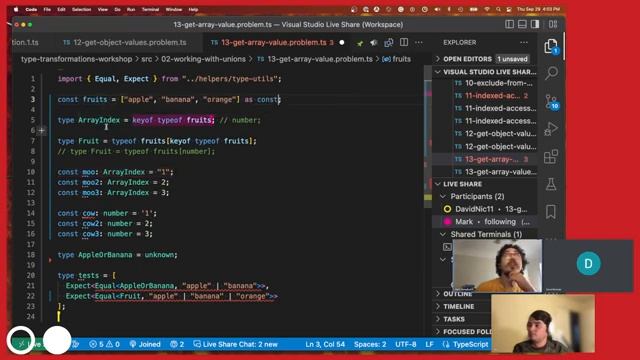
Task: Open the Search view in the activity bar
Action: [551, 73]
